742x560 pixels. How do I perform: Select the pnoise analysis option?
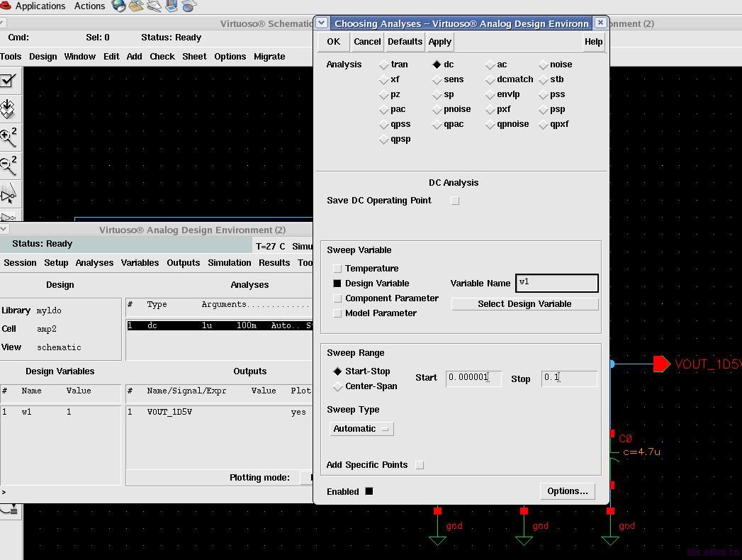coord(437,110)
